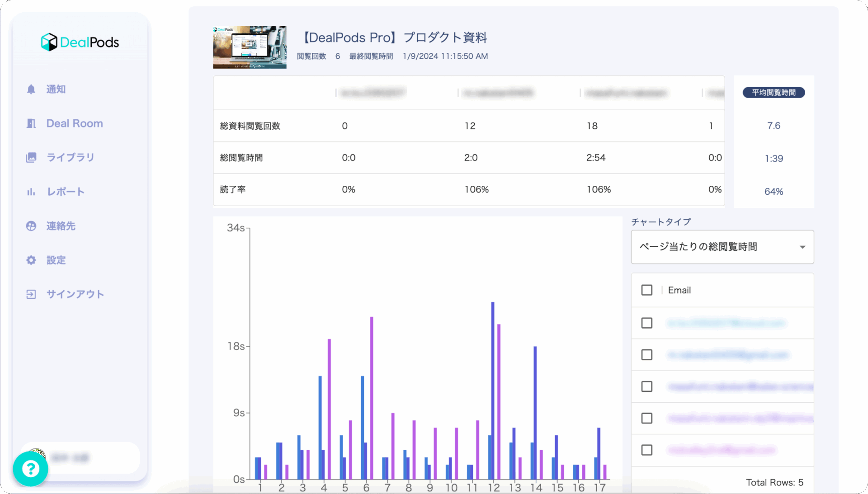Open the help question mark bubble
Viewport: 868px width, 494px height.
click(30, 469)
